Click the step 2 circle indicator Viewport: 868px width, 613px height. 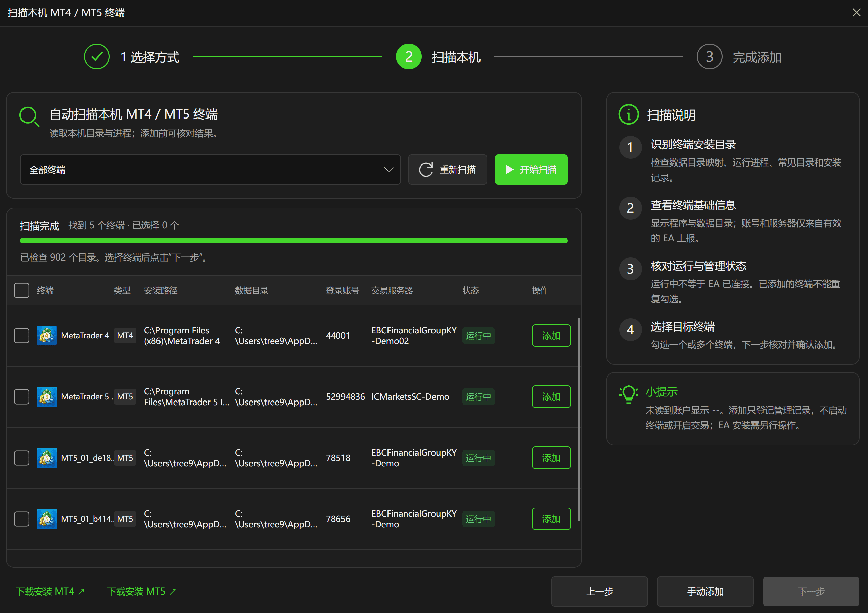click(x=408, y=57)
